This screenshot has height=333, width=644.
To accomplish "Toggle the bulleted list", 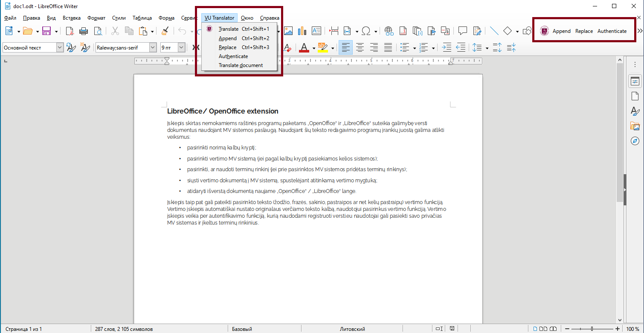I will pyautogui.click(x=405, y=47).
